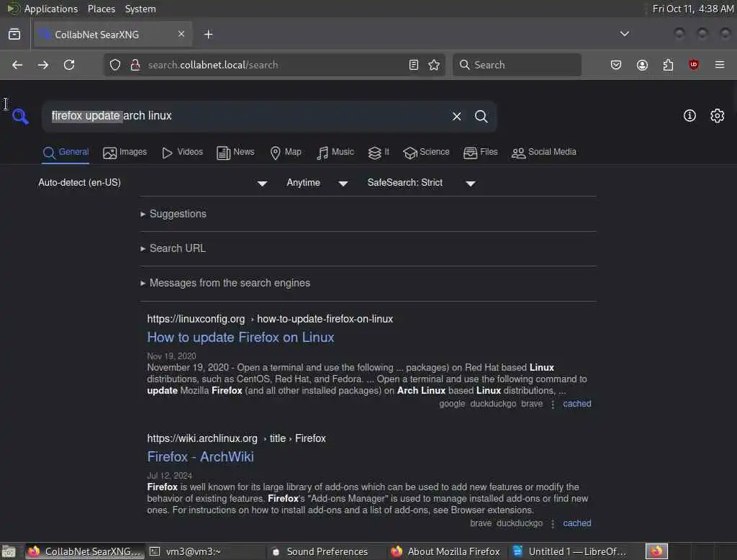
Task: Open engine options dots for ArchWiki result
Action: tap(553, 524)
